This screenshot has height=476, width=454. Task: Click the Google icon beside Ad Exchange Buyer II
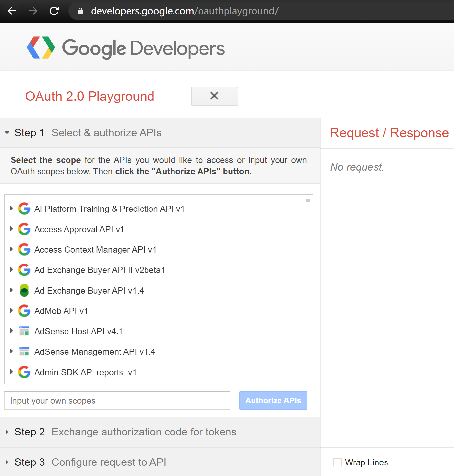(x=24, y=270)
